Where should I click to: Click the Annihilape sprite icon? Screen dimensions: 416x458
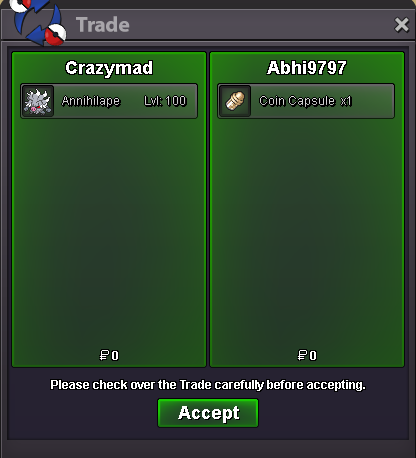(x=38, y=101)
